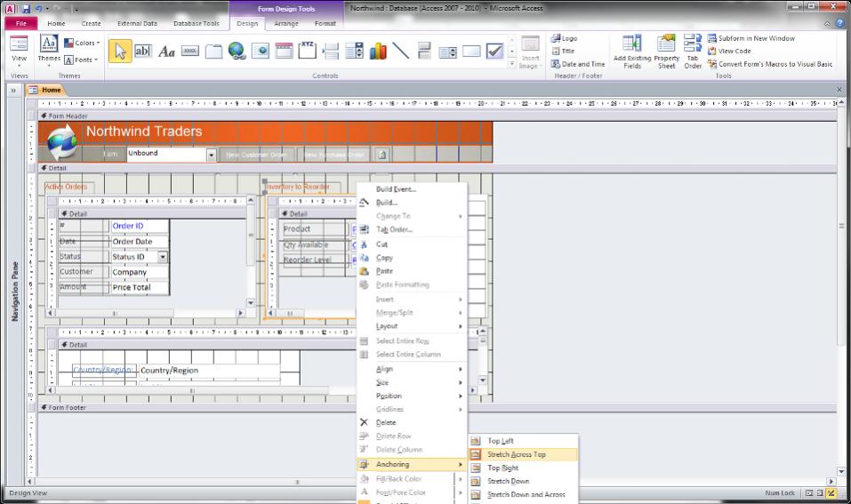The image size is (851, 504).
Task: Choose Top Left anchoring option
Action: click(500, 441)
